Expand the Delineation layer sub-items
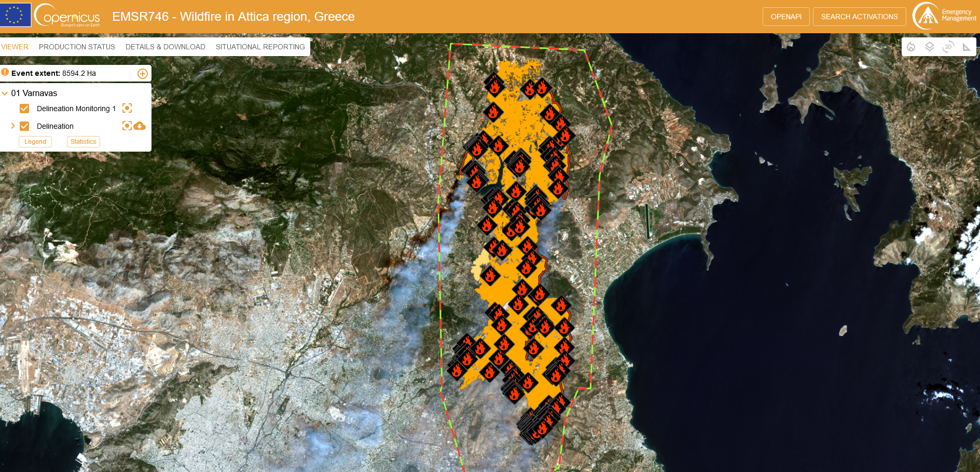980x472 pixels. (x=13, y=126)
